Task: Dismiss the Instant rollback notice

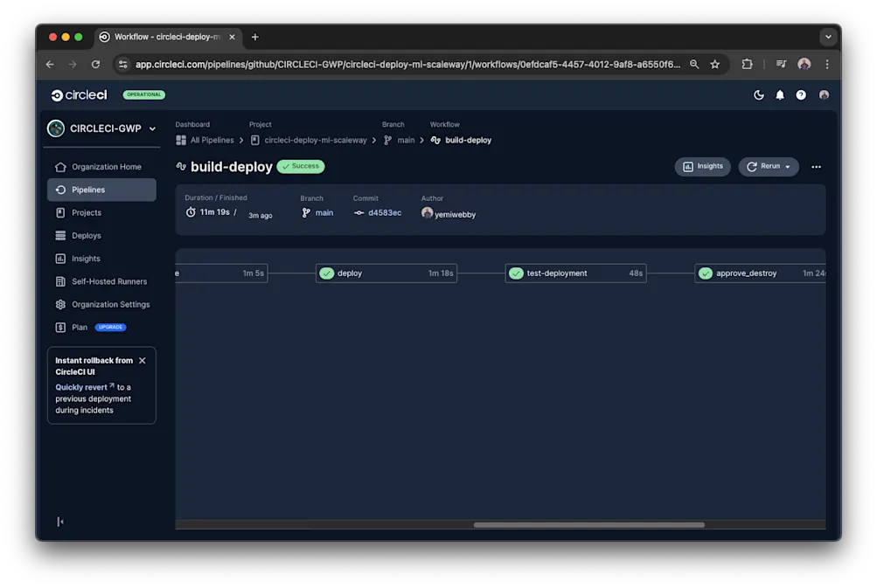Action: tap(142, 361)
